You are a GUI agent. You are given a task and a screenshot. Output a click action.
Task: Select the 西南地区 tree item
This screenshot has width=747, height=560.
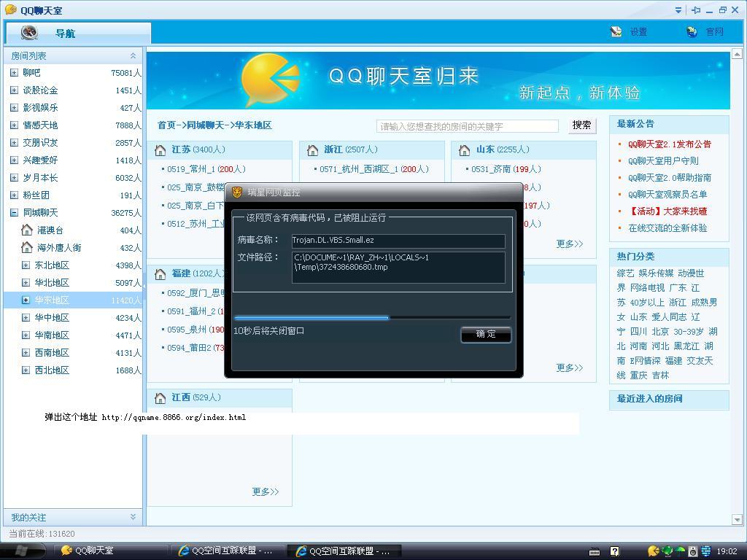tap(73, 353)
